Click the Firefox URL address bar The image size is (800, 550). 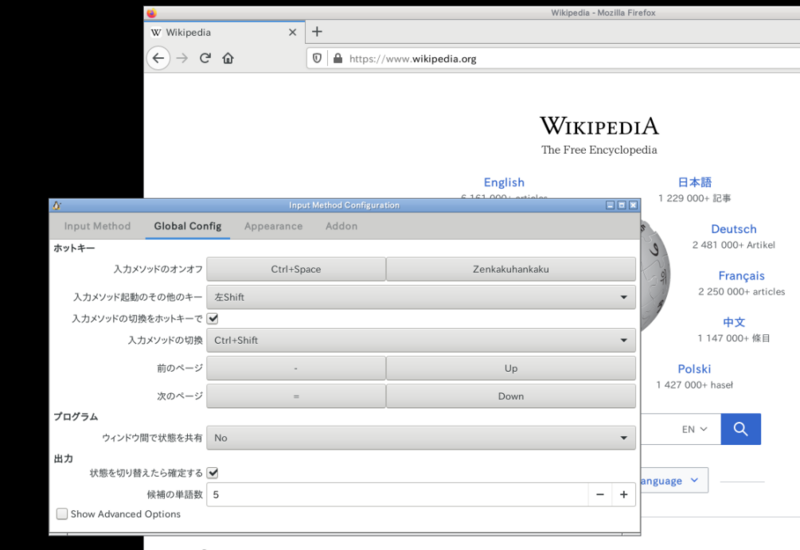click(x=553, y=59)
